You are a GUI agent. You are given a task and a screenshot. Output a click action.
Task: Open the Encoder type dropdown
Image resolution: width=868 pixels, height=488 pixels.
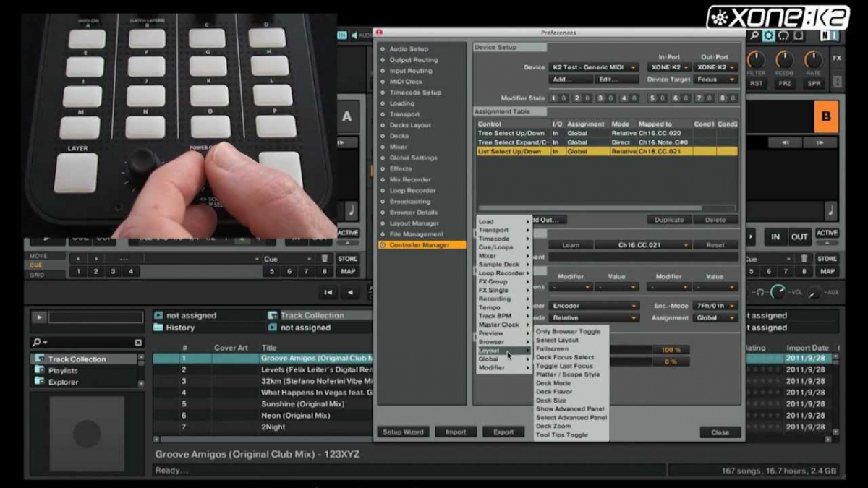click(594, 306)
